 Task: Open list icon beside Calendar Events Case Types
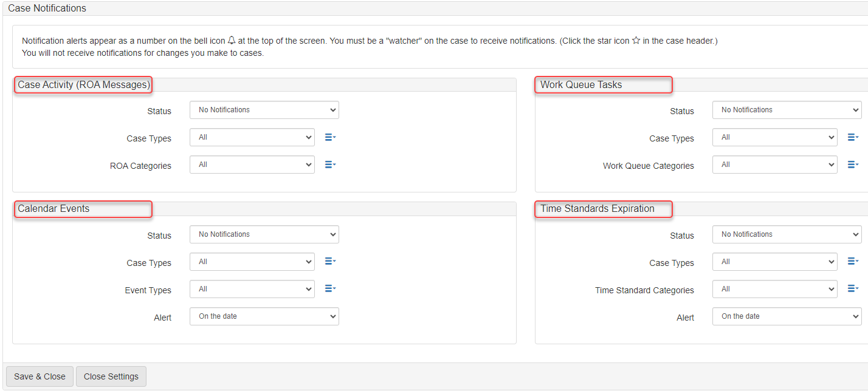pyautogui.click(x=330, y=262)
